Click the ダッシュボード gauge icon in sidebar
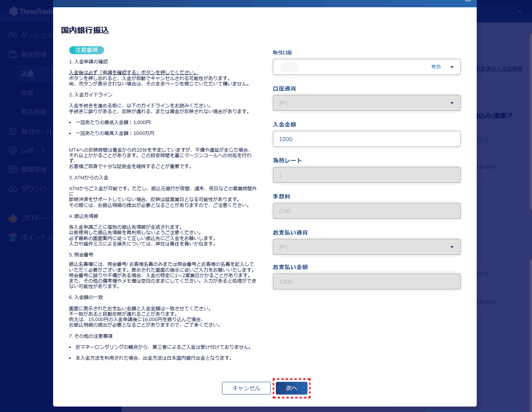 pyautogui.click(x=13, y=35)
